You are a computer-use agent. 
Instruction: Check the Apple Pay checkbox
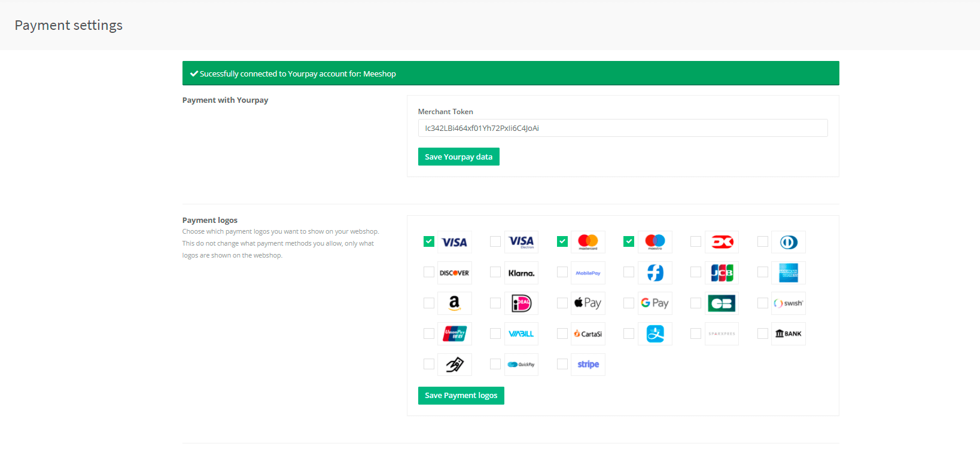(x=562, y=303)
